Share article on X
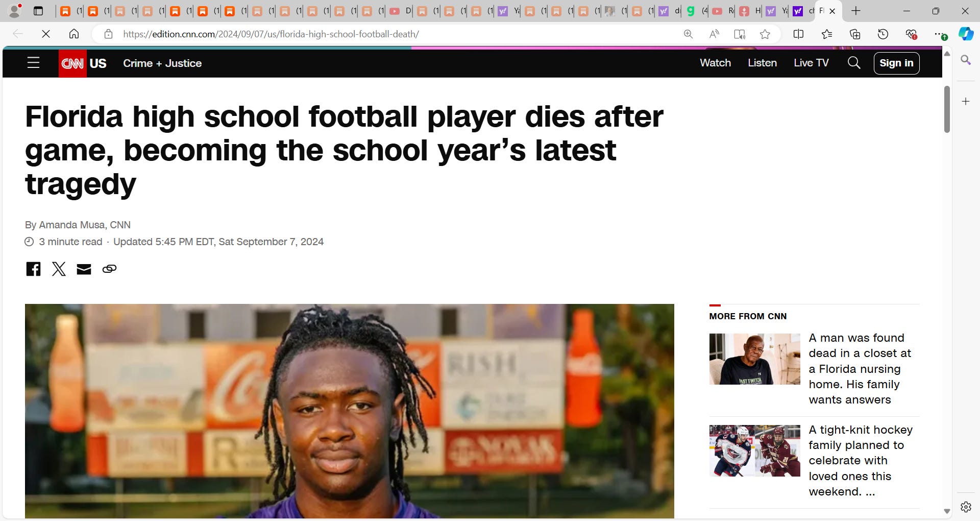980x521 pixels. pos(59,269)
